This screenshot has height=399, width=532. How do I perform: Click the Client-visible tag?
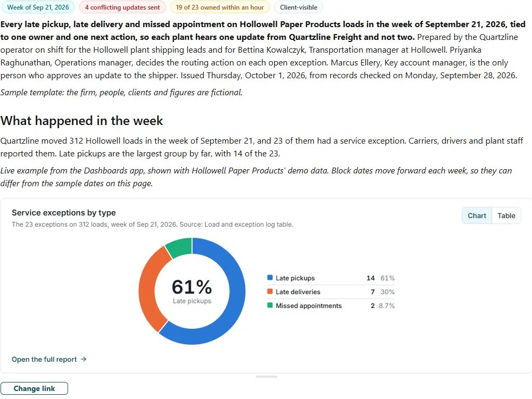click(298, 7)
